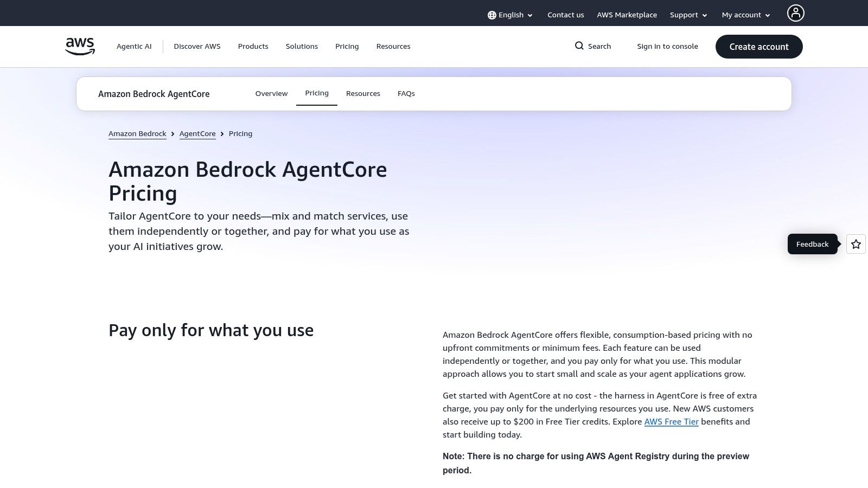Open the AWS Free Tier link
The width and height of the screenshot is (868, 488).
pos(671,422)
